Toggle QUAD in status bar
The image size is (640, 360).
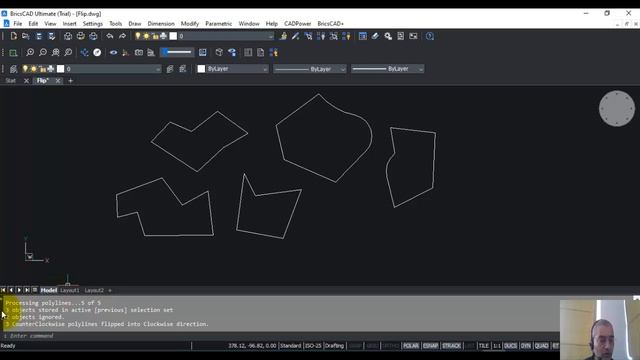[x=542, y=346]
